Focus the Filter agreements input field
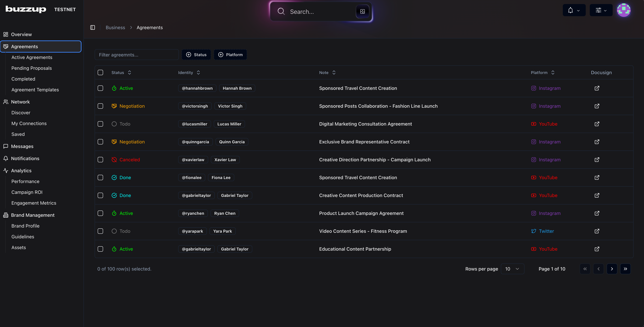 coord(137,55)
